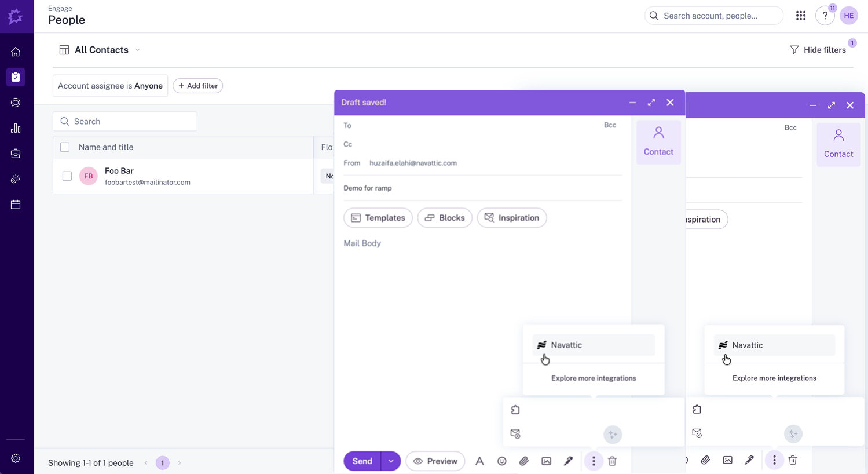868x474 pixels.
Task: Open the apps grid icon in header
Action: click(x=800, y=16)
